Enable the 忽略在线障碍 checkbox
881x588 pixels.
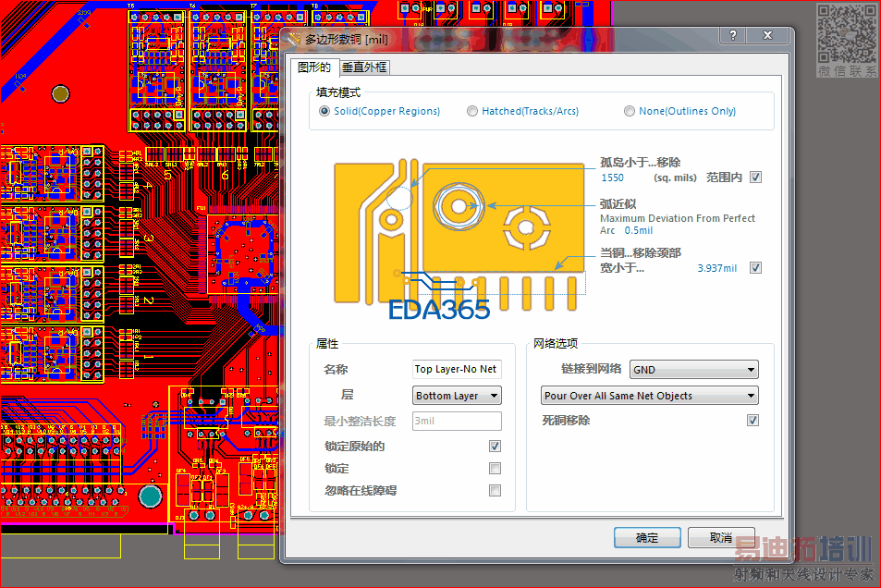[495, 491]
